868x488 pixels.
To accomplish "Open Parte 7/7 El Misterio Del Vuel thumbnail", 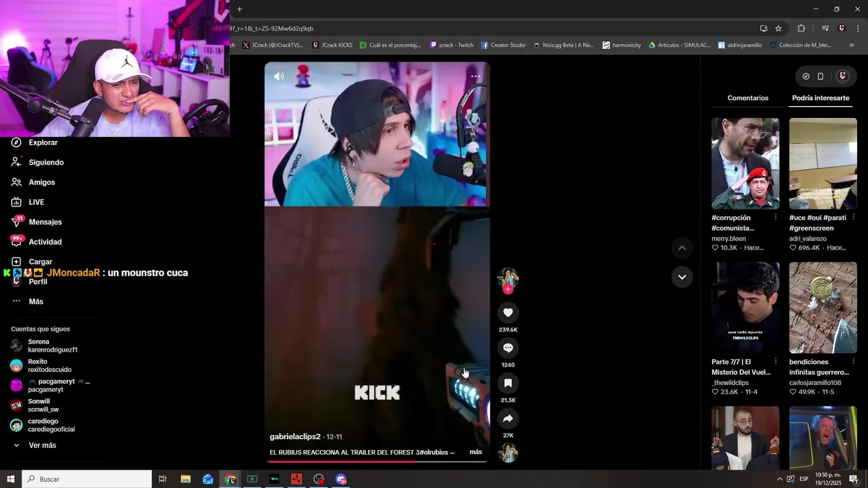I will coord(745,308).
